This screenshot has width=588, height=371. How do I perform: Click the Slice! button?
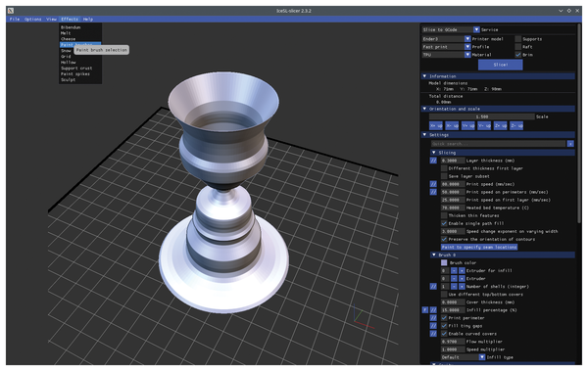pyautogui.click(x=500, y=65)
